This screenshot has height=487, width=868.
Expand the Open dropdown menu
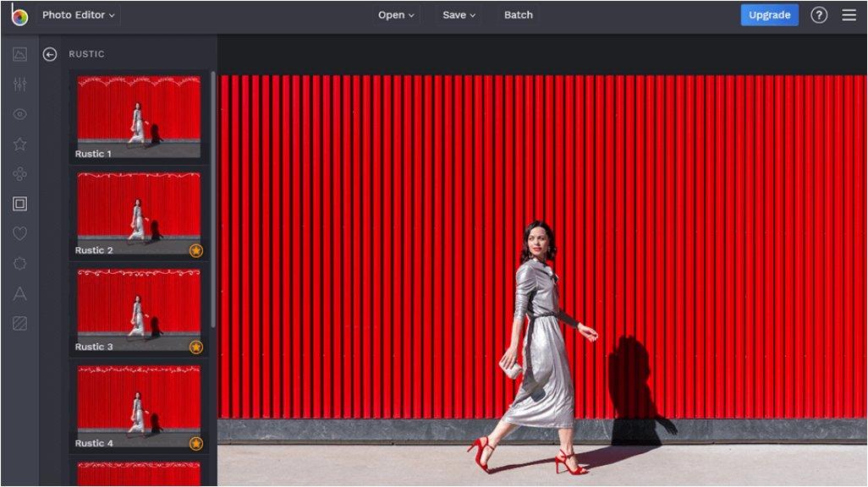coord(396,15)
